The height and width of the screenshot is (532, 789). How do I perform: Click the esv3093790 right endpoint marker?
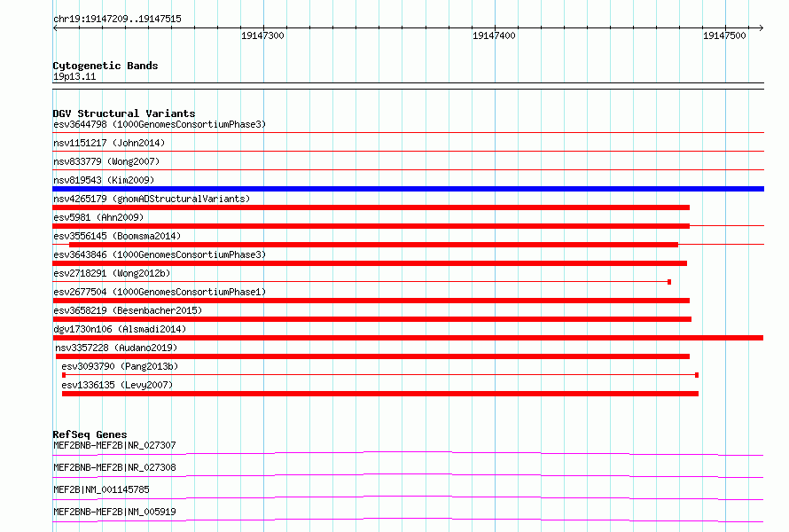[x=697, y=375]
